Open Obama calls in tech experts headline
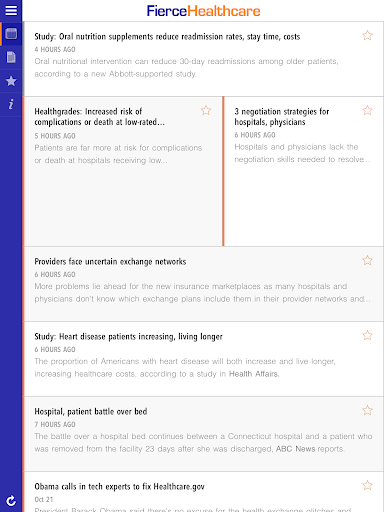The height and width of the screenshot is (512, 384). click(119, 487)
